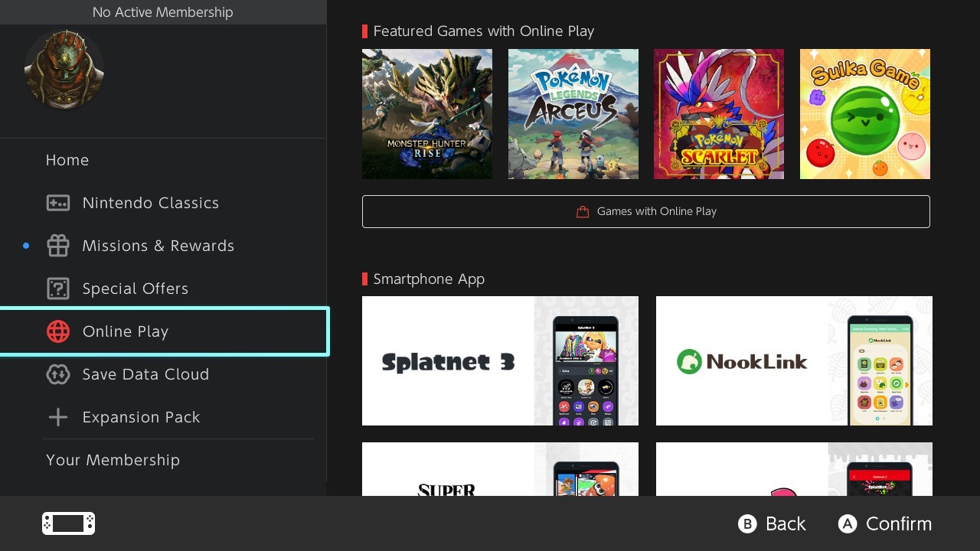
Task: Open Suika Game tile
Action: click(865, 114)
